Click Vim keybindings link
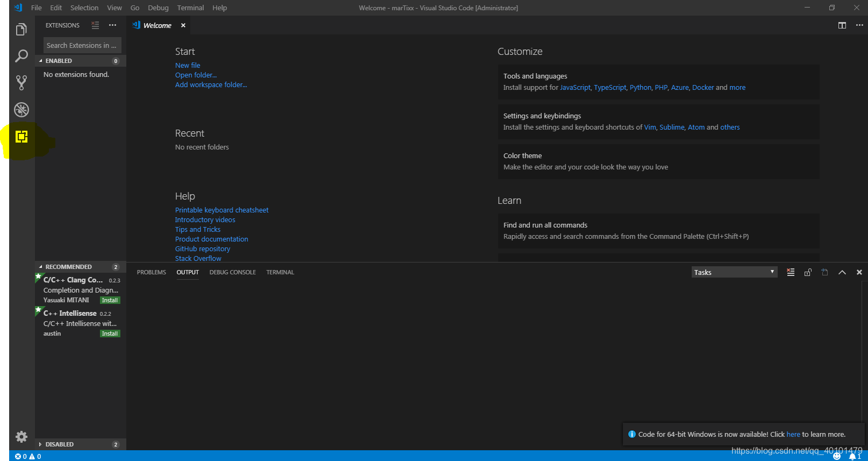 650,127
